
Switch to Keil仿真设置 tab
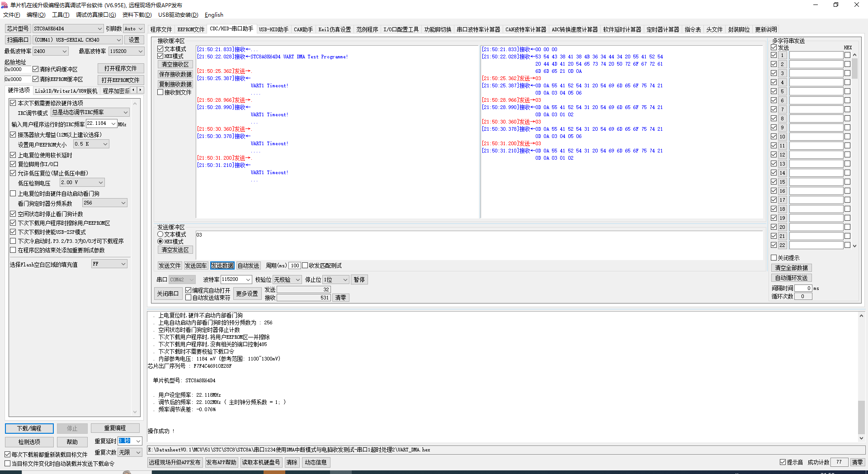point(335,29)
